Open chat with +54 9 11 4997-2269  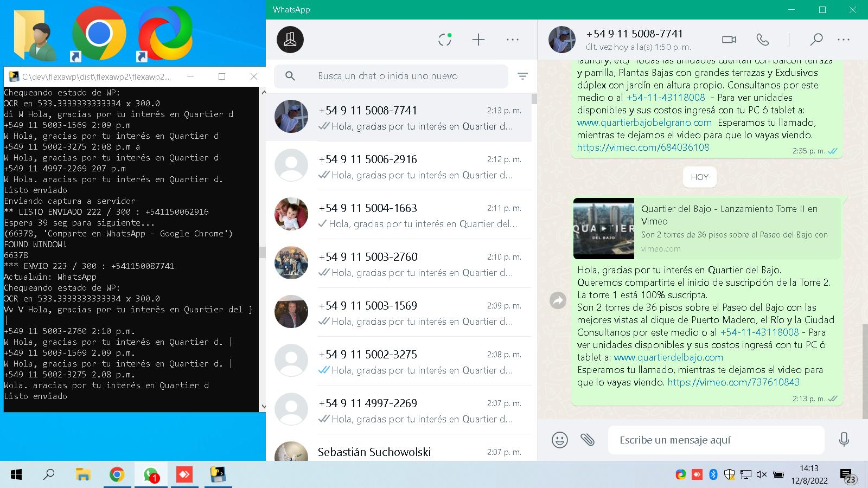(x=399, y=410)
